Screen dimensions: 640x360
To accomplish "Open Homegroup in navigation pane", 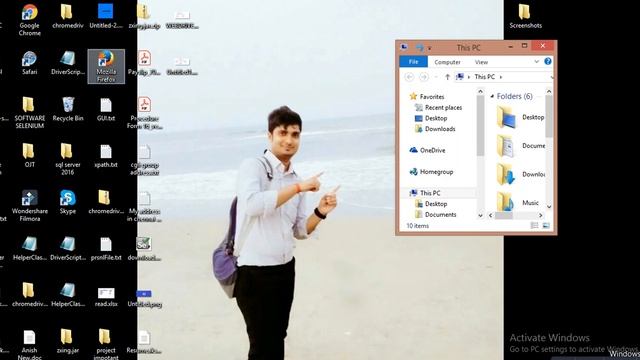I will tap(431, 172).
